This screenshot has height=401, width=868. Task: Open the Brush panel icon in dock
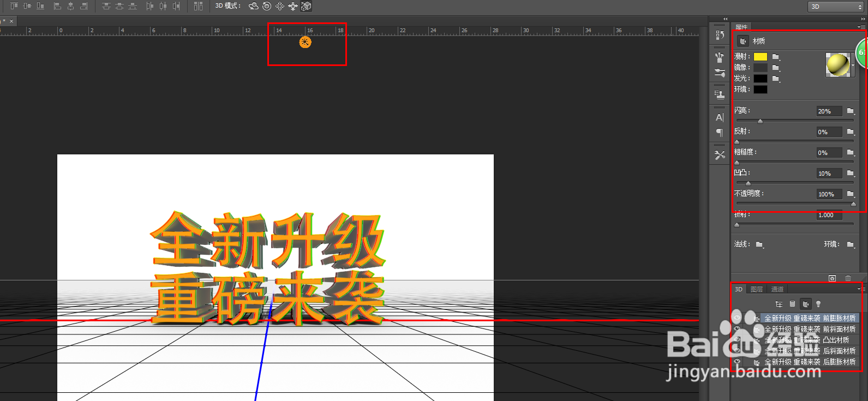[720, 73]
